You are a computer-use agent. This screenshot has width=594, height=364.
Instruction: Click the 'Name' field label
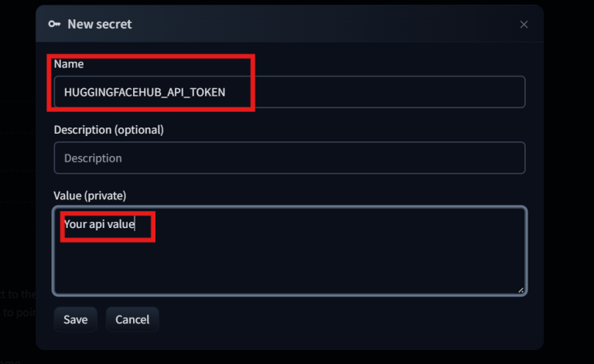tap(68, 63)
